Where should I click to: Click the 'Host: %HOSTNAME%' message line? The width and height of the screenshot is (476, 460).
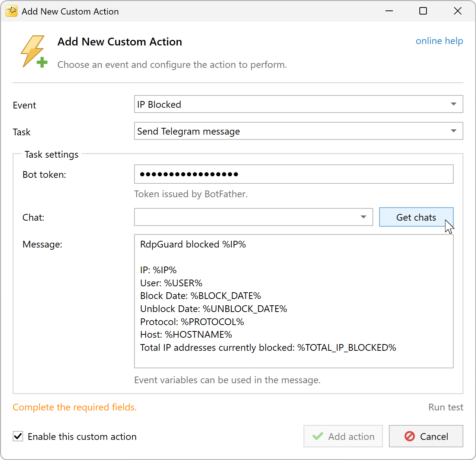pos(186,334)
